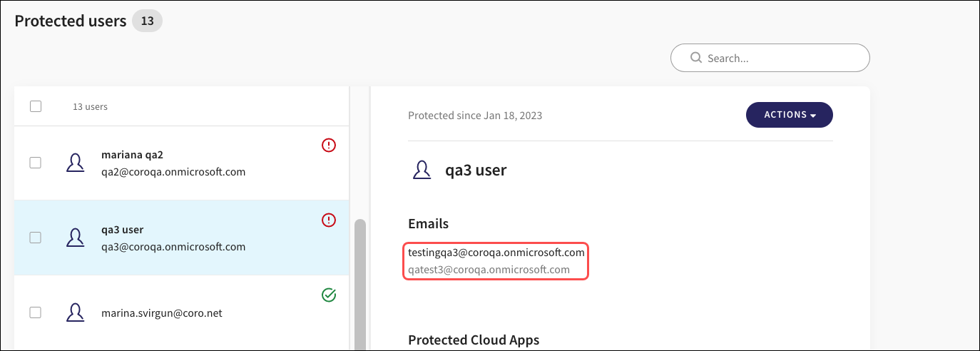
Task: Select the qa3 user checkbox
Action: click(35, 238)
